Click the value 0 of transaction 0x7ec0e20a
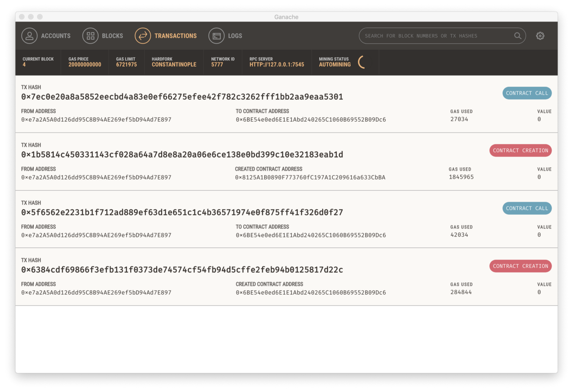Screen dimensions: 573x392 [539, 119]
